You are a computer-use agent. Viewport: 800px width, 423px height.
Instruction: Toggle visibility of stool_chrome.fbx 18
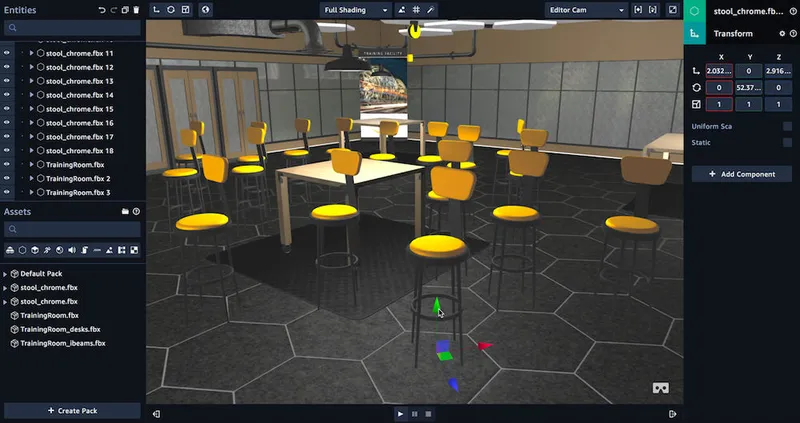7,151
